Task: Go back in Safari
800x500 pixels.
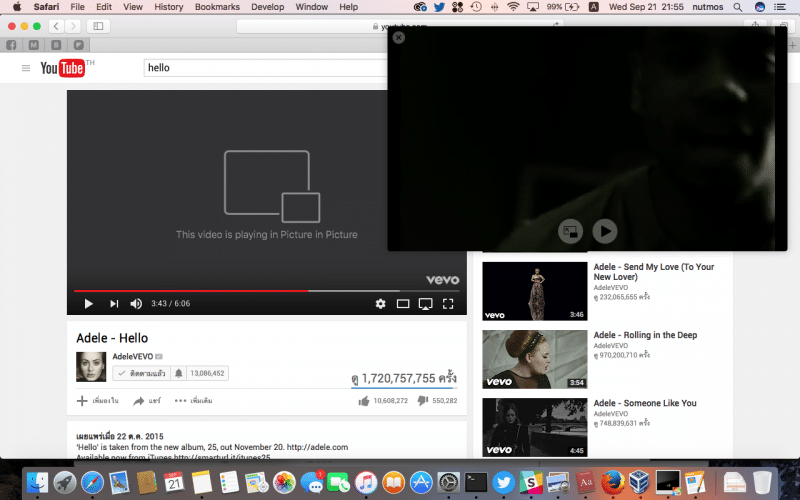Action: pyautogui.click(x=56, y=26)
